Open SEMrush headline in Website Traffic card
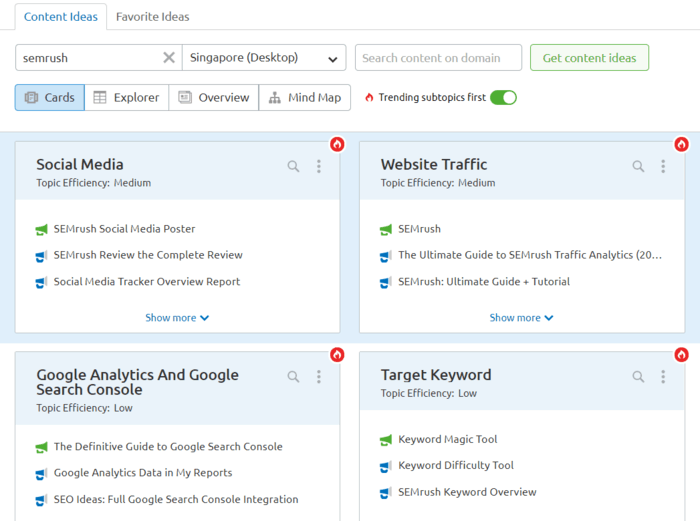This screenshot has height=521, width=700. coord(419,229)
